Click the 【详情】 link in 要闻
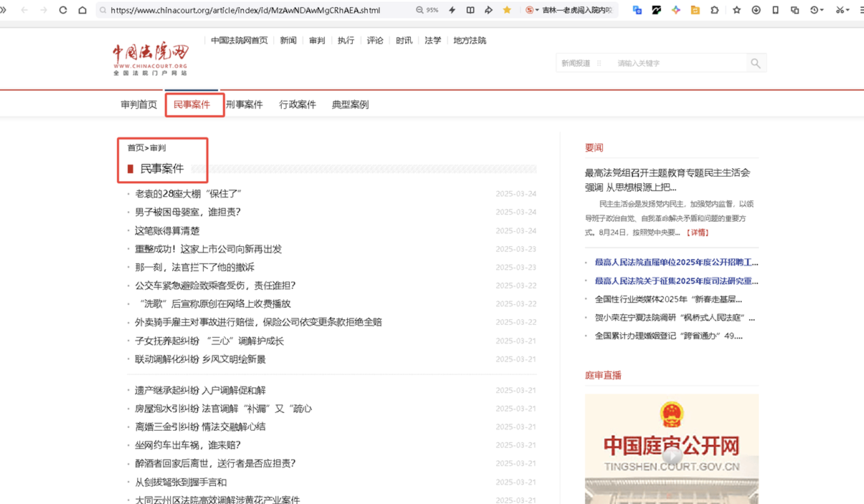 point(697,233)
